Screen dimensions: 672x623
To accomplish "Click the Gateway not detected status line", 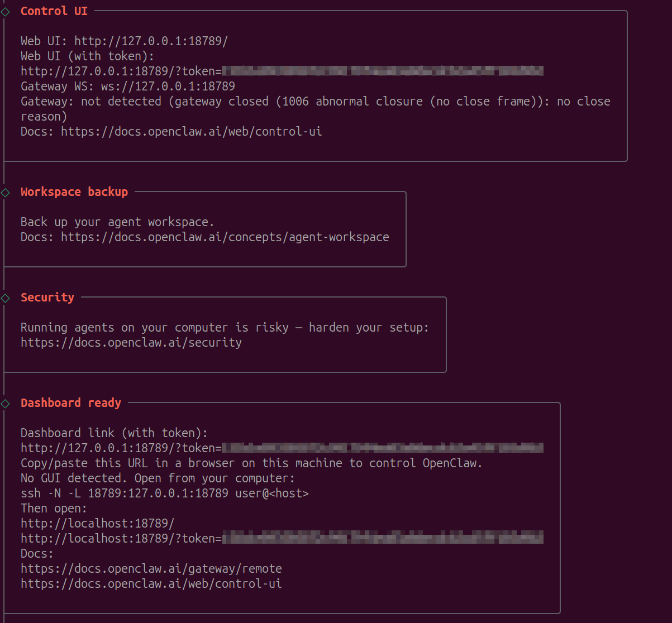I will (315, 102).
